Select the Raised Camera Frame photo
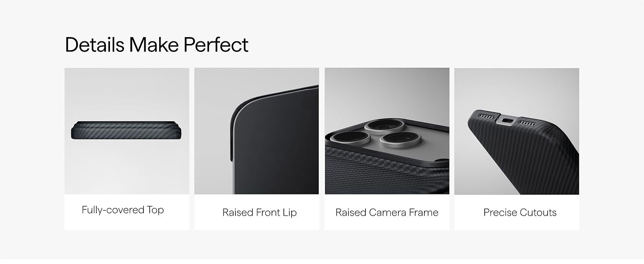Image resolution: width=644 pixels, height=264 pixels. 387,131
